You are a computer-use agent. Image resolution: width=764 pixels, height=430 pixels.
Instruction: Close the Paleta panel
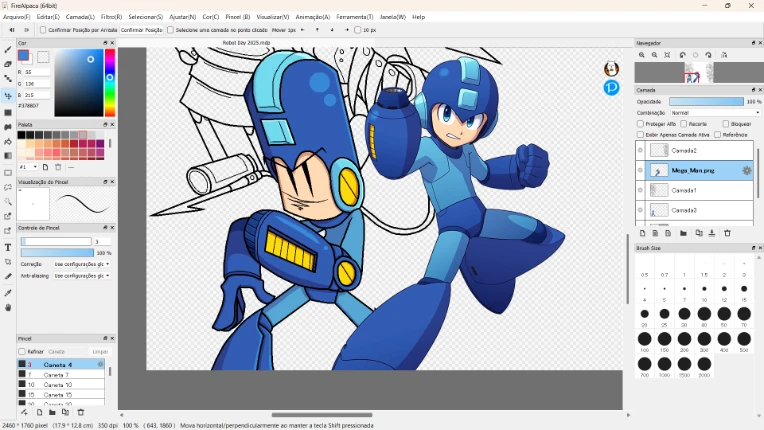click(x=112, y=125)
